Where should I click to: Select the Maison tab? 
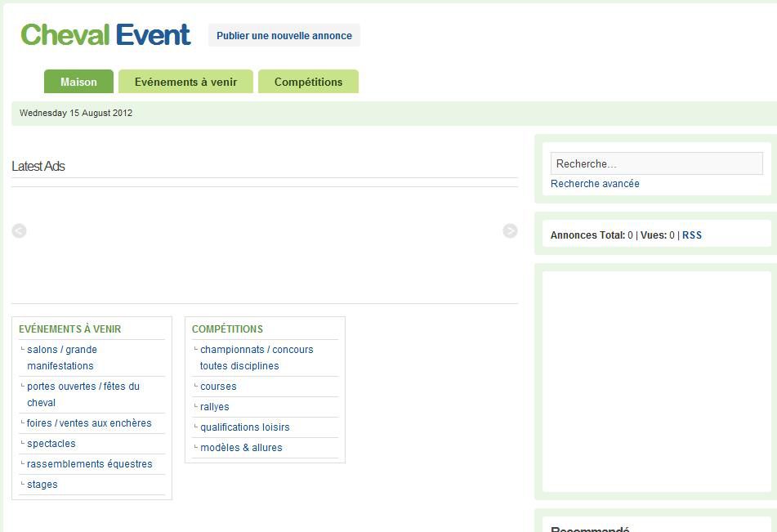click(x=78, y=82)
